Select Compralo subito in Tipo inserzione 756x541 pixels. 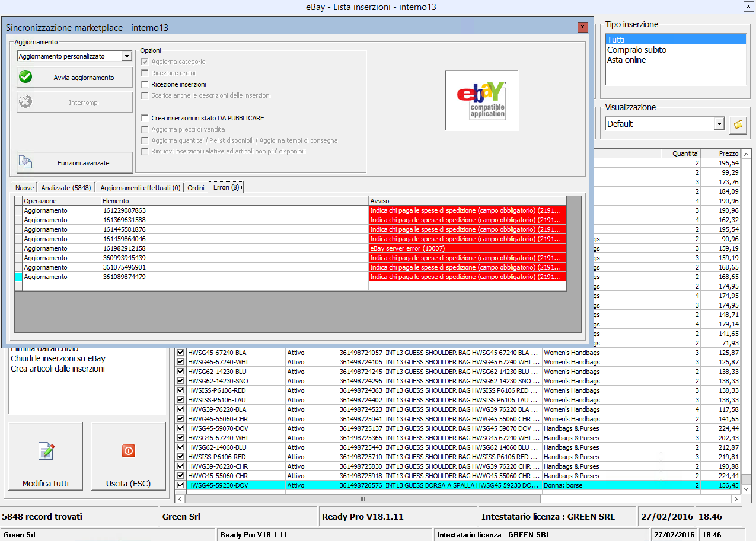click(x=636, y=50)
